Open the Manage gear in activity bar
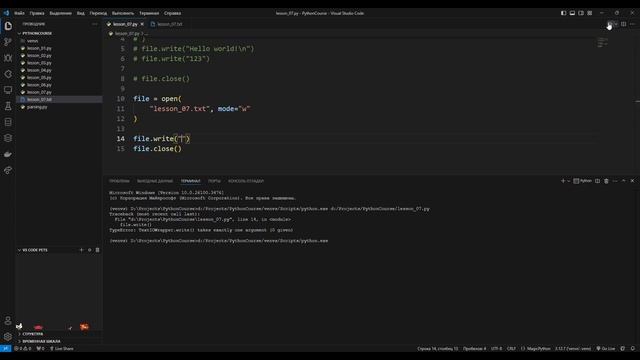 pos(8,337)
